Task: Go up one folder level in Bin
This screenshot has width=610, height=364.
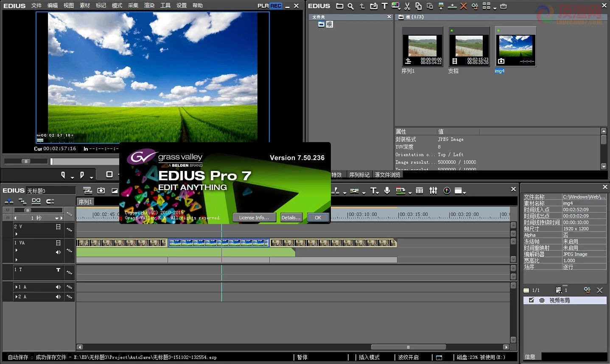Action: coord(362,6)
